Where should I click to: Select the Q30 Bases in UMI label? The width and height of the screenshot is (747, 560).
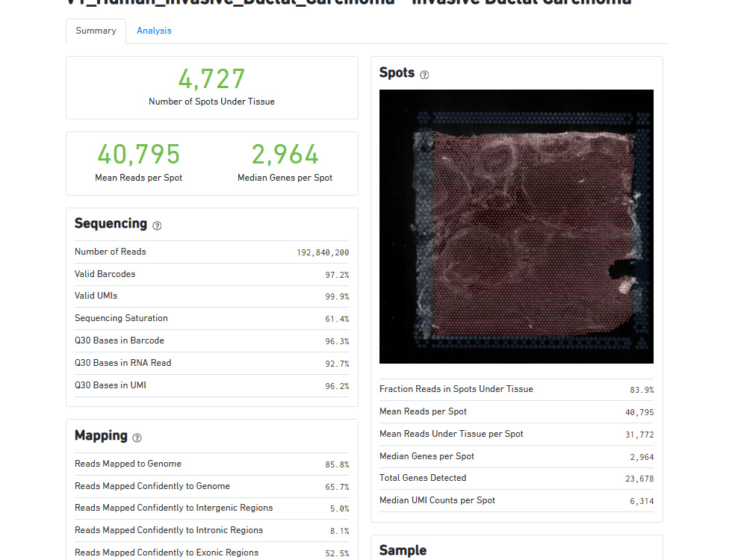tap(111, 385)
